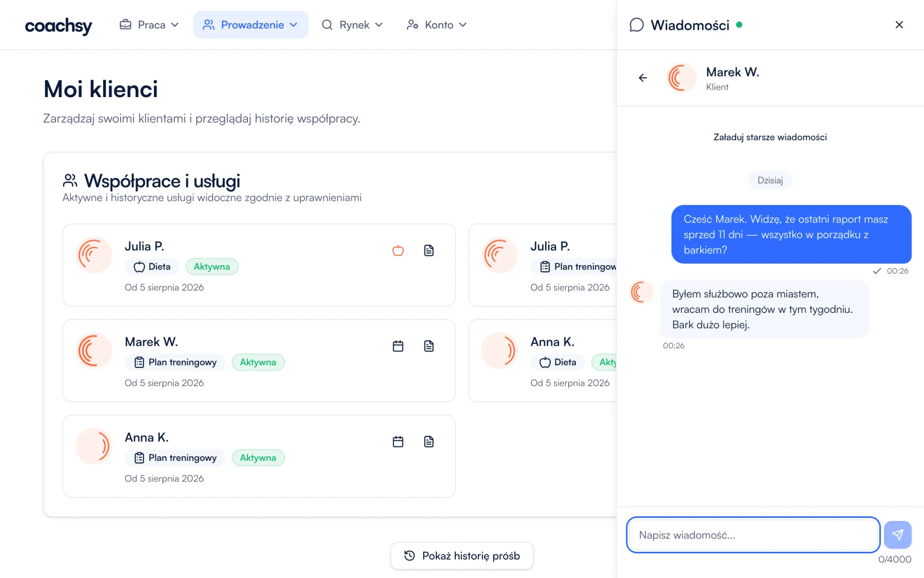Viewport: 924px width, 578px height.
Task: Open the Rynek menu
Action: click(x=352, y=25)
